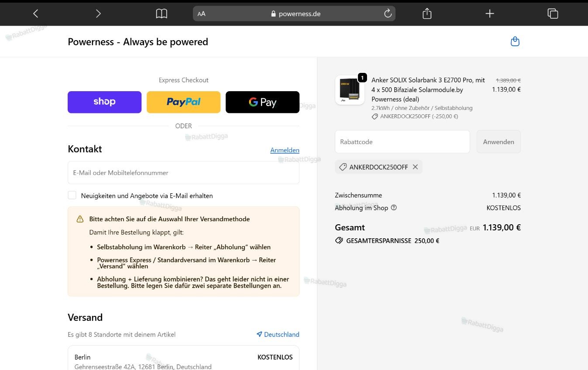Check out with PayPal
This screenshot has width=588, height=370.
[x=183, y=102]
